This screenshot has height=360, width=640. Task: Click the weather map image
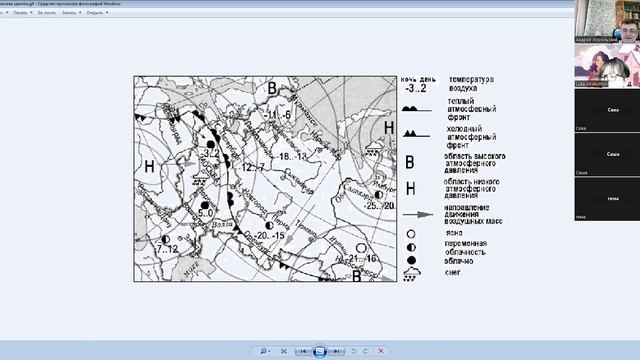tap(265, 179)
